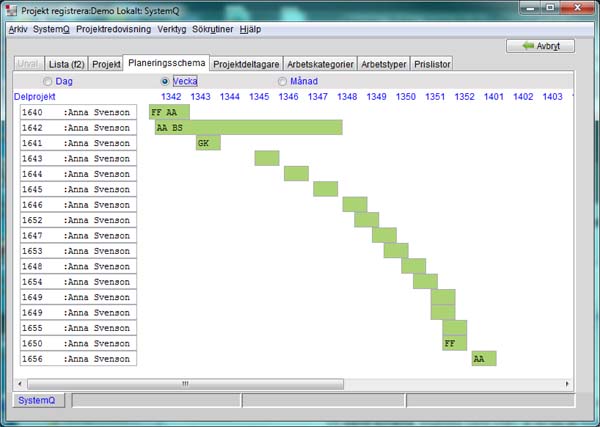
Task: Click the schedule bar for row 1644
Action: pos(296,174)
